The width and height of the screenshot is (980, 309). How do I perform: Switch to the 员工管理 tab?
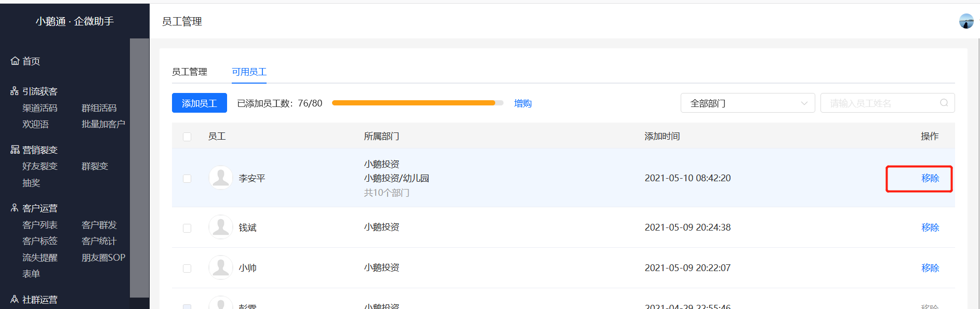(190, 72)
